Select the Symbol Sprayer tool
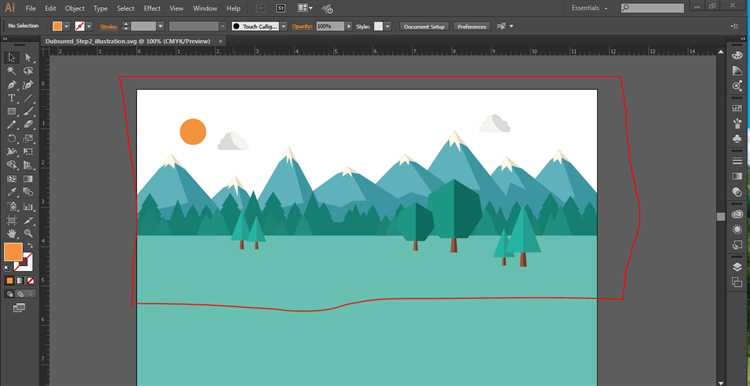The width and height of the screenshot is (750, 386). pyautogui.click(x=11, y=207)
